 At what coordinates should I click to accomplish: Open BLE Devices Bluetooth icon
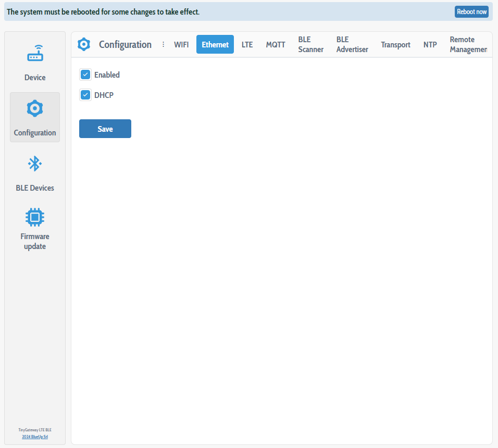point(35,164)
